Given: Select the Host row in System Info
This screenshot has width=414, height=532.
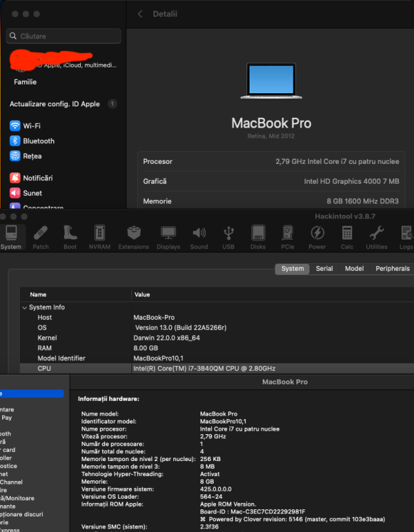Looking at the screenshot, I should point(217,318).
